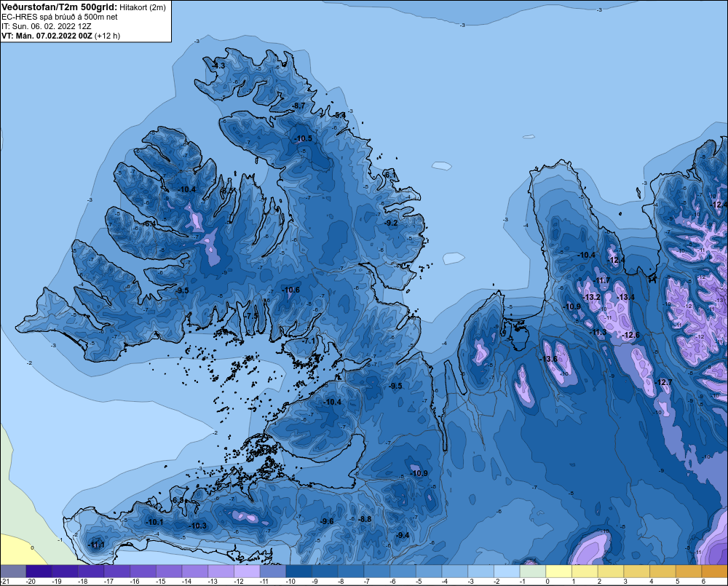This screenshot has width=728, height=586.
Task: Click the -11.3 temperature reading
Action: (x=598, y=332)
